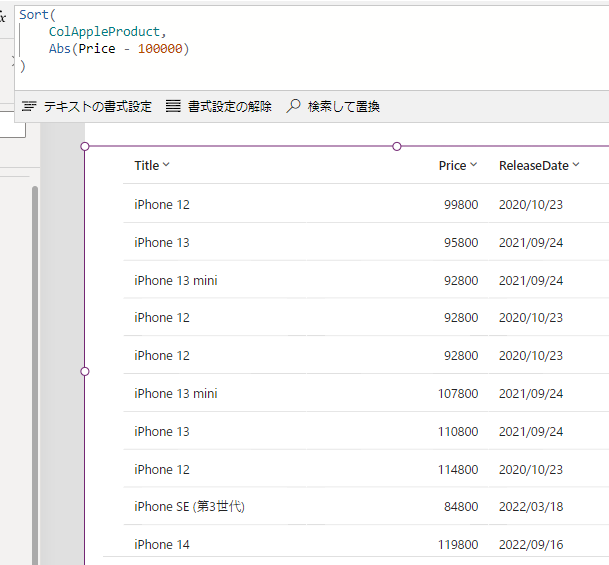
Task: Click the 100000 value in formula
Action: 160,49
